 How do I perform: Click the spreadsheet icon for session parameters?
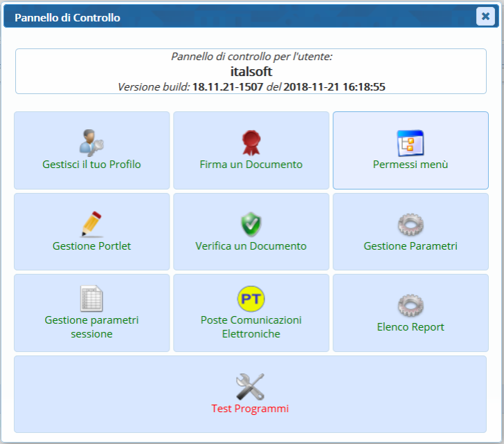pyautogui.click(x=91, y=298)
